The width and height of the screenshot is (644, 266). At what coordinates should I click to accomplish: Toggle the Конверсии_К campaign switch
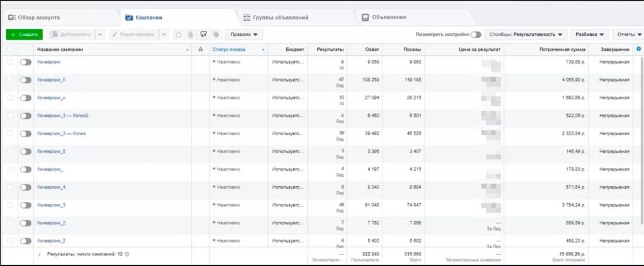point(25,80)
